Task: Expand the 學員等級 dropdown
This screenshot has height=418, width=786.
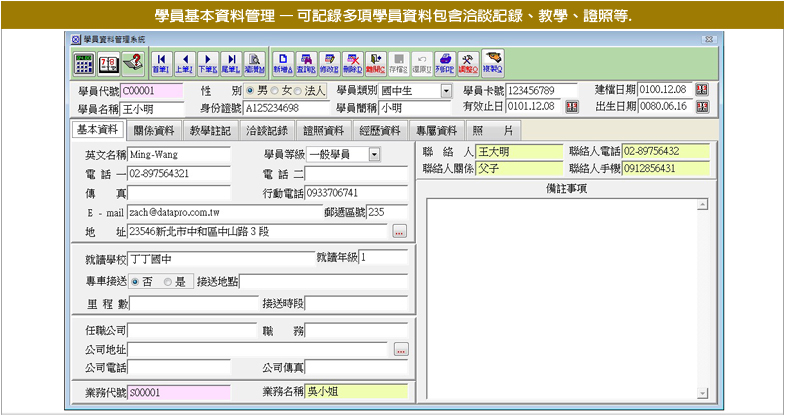Action: 374,155
